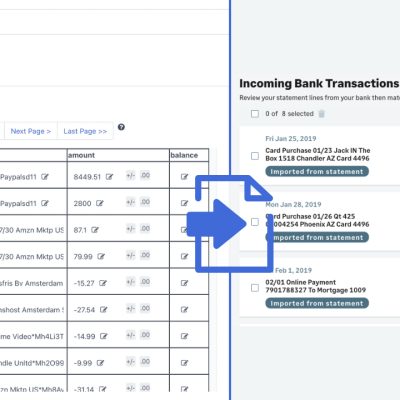Click the 'Incoming Bank Transactions' heading
This screenshot has height=400, width=400.
click(319, 83)
